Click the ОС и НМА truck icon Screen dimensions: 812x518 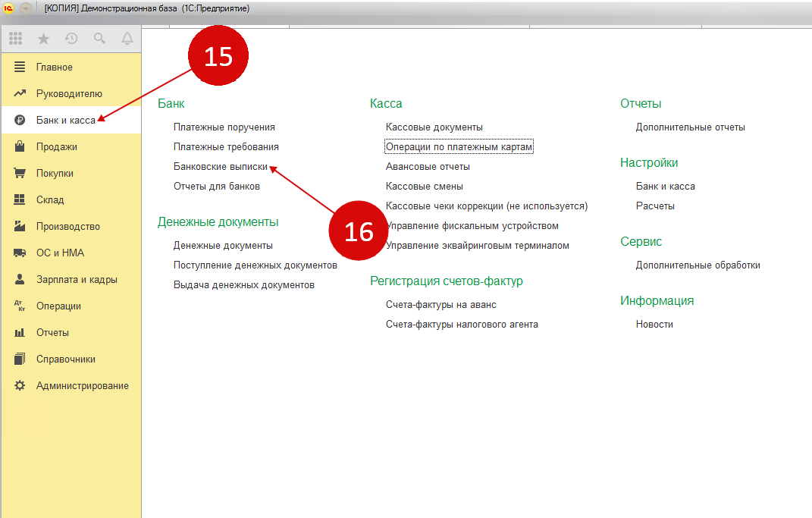click(20, 253)
